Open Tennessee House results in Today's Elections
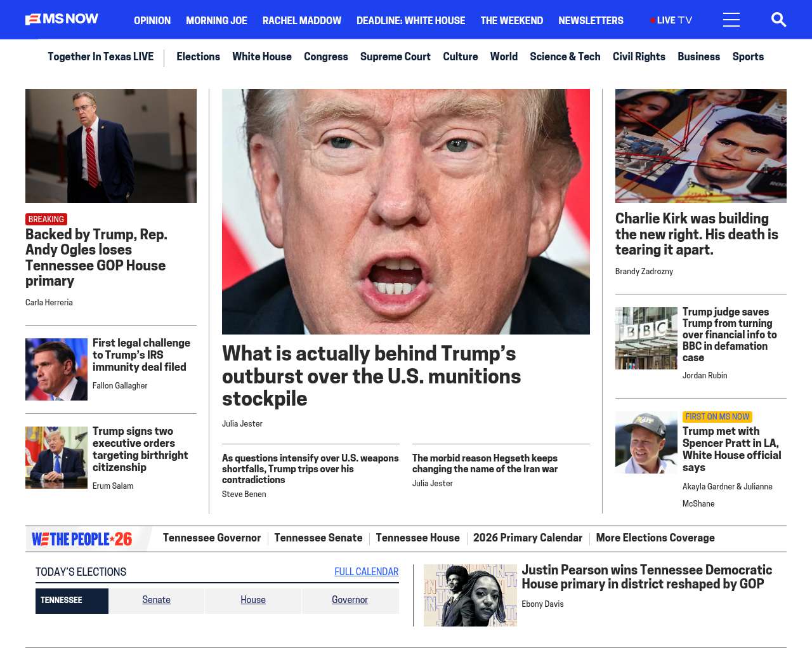 pyautogui.click(x=253, y=600)
